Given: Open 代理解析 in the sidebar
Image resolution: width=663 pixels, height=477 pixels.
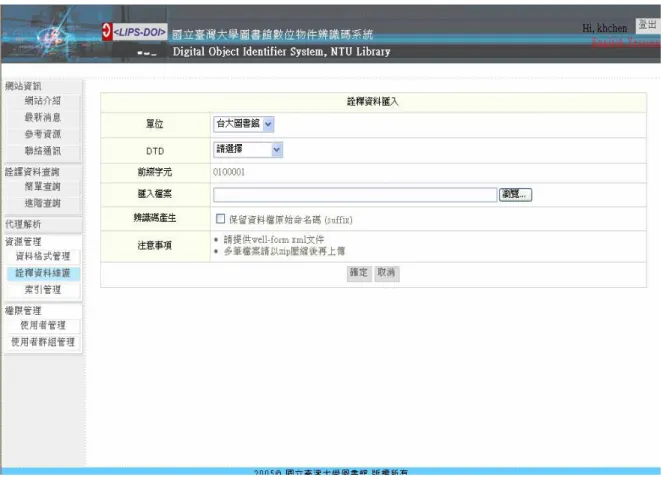Looking at the screenshot, I should tap(23, 224).
